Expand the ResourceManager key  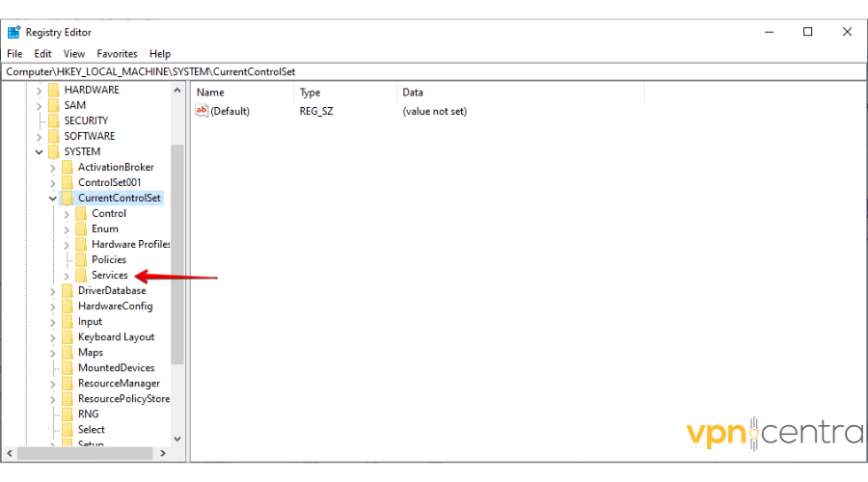(x=53, y=384)
